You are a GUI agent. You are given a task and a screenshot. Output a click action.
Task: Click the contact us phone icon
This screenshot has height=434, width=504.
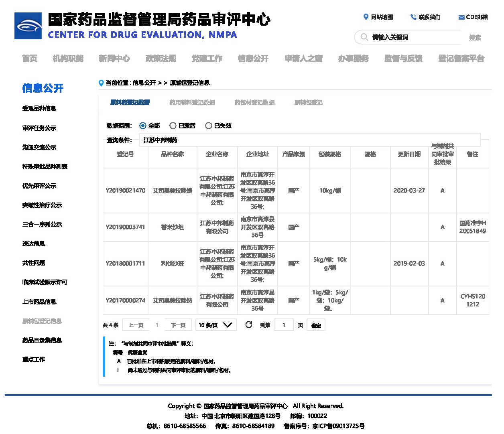pos(413,17)
